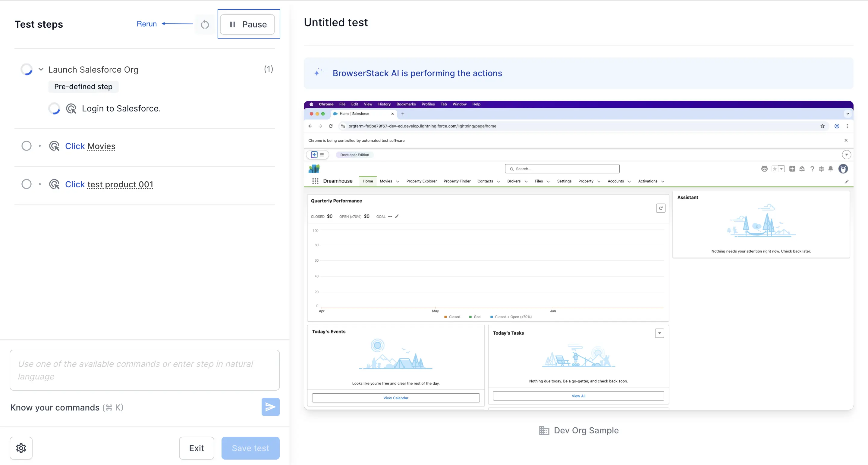Open the History menu in Chrome
This screenshot has width=868, height=465.
coord(384,104)
